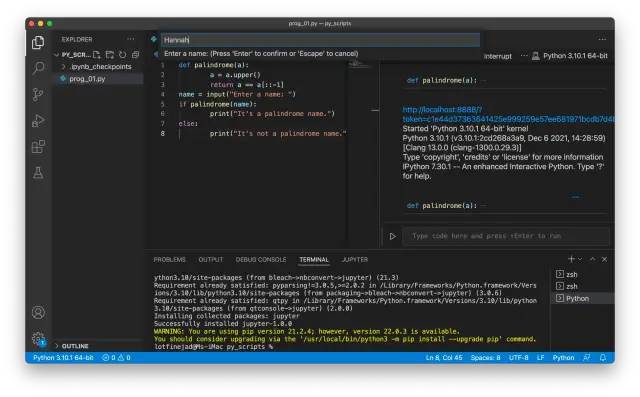Viewport: 640px width, 397px height.
Task: Click line 4 'name = input' in editor
Action: point(237,94)
